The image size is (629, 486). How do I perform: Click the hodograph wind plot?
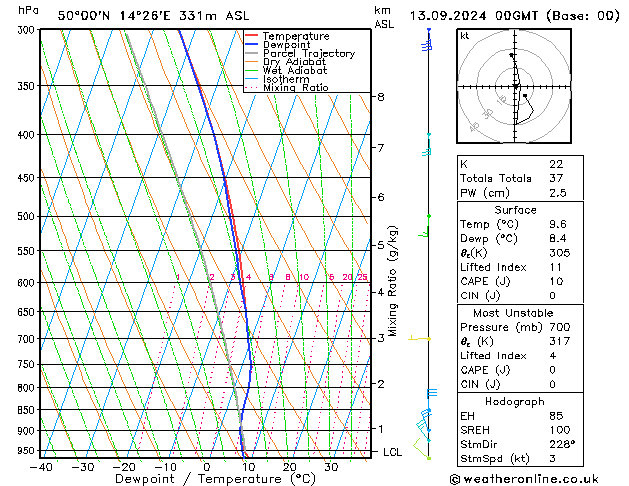[514, 86]
